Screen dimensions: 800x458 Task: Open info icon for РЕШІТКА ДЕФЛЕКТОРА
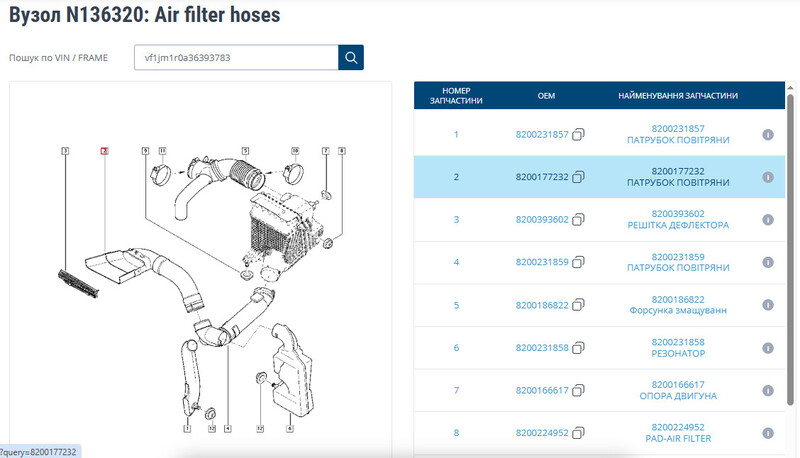click(768, 219)
